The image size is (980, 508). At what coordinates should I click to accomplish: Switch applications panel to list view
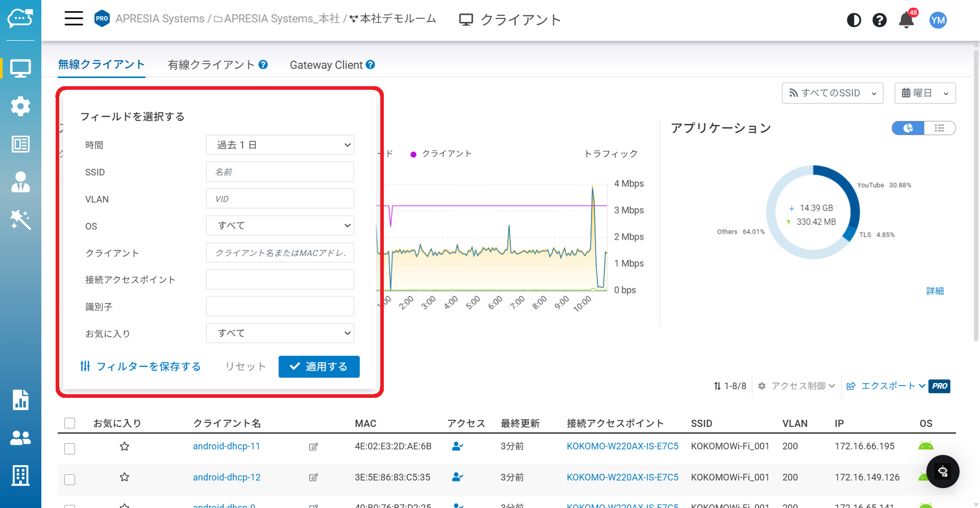click(939, 128)
